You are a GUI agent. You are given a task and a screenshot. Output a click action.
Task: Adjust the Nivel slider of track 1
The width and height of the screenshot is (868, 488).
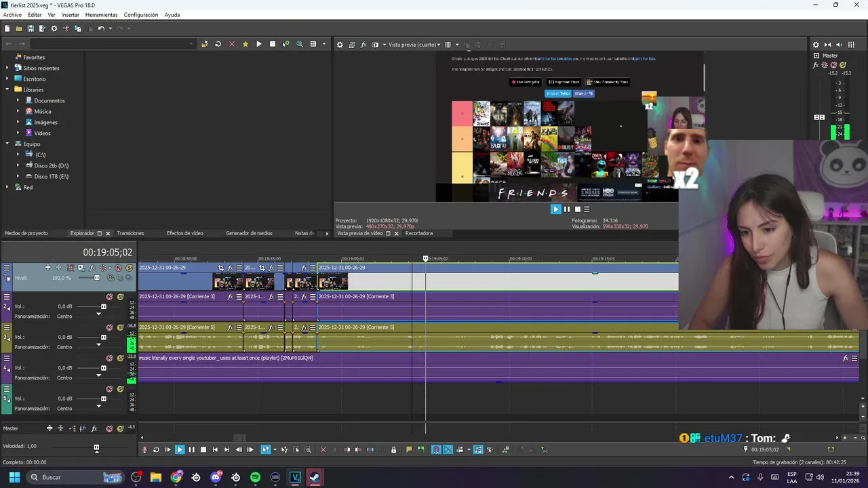tap(96, 278)
